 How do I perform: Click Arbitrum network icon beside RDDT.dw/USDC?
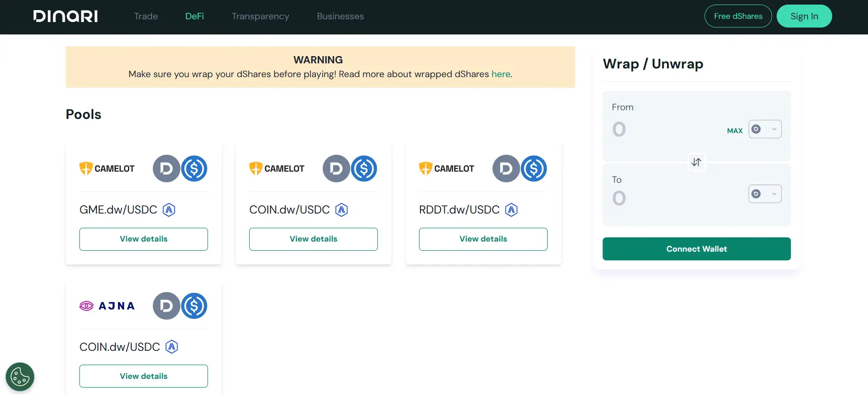point(511,210)
